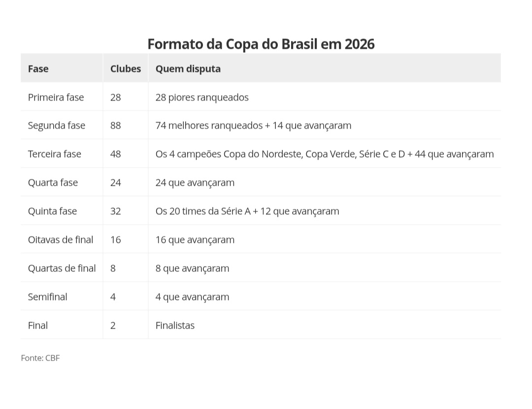Screen dimensions: 532x409
Task: Select the 'Segunda fase' row label
Action: pos(56,125)
